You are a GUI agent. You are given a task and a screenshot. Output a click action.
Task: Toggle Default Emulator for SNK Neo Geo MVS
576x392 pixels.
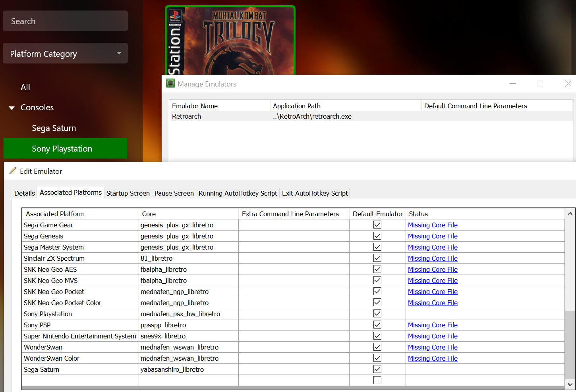[377, 280]
